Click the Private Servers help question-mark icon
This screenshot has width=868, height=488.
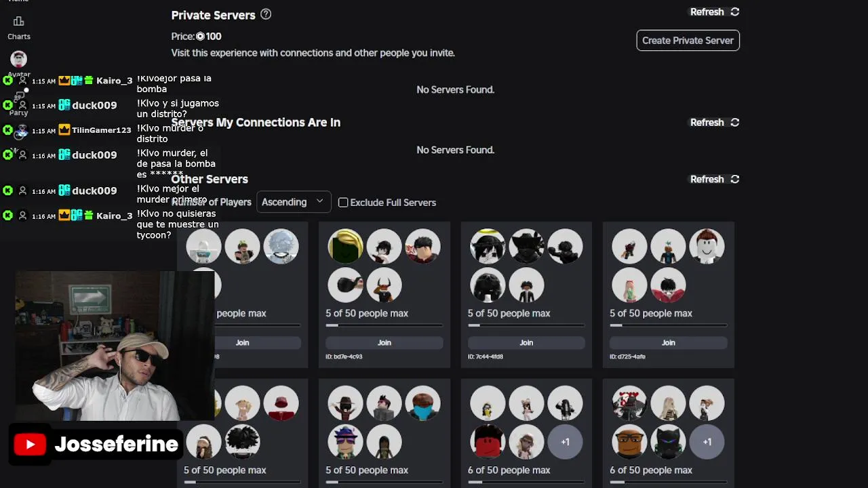(266, 14)
